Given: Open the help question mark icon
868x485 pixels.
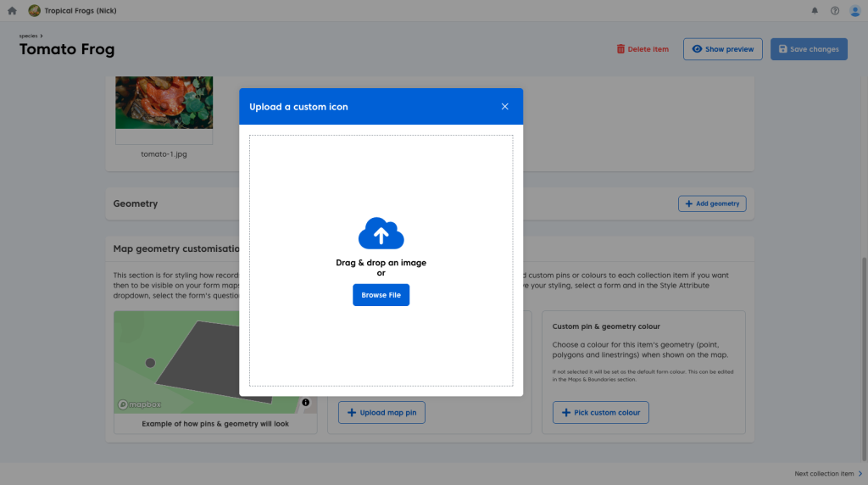Looking at the screenshot, I should [x=835, y=10].
